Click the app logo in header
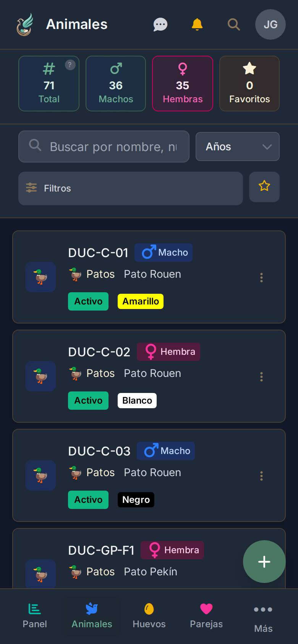Screen dimensions: 298x644 click(x=25, y=25)
